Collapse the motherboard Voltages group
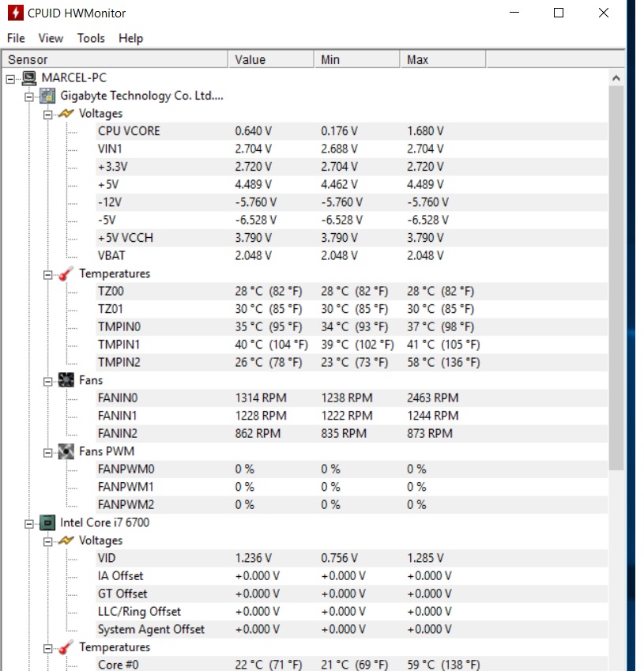 [x=48, y=115]
